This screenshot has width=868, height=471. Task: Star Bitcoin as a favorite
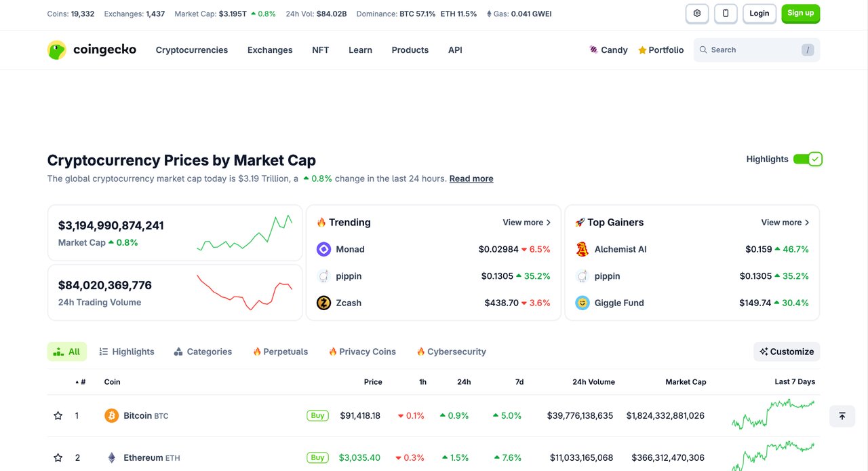58,415
